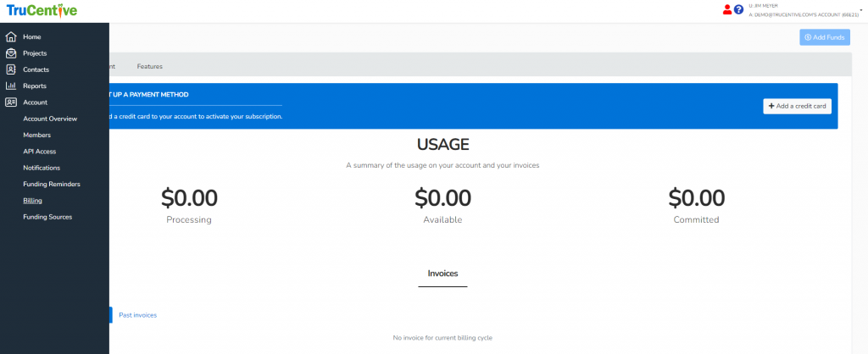Click the Projects envelope icon
Image resolution: width=868 pixels, height=354 pixels.
11,53
